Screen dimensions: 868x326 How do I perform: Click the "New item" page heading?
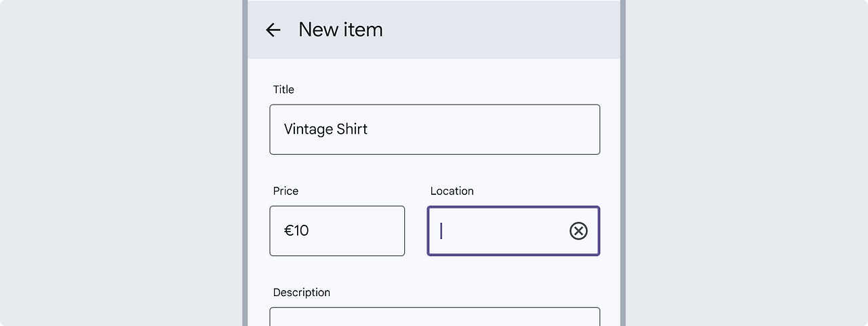coord(340,30)
